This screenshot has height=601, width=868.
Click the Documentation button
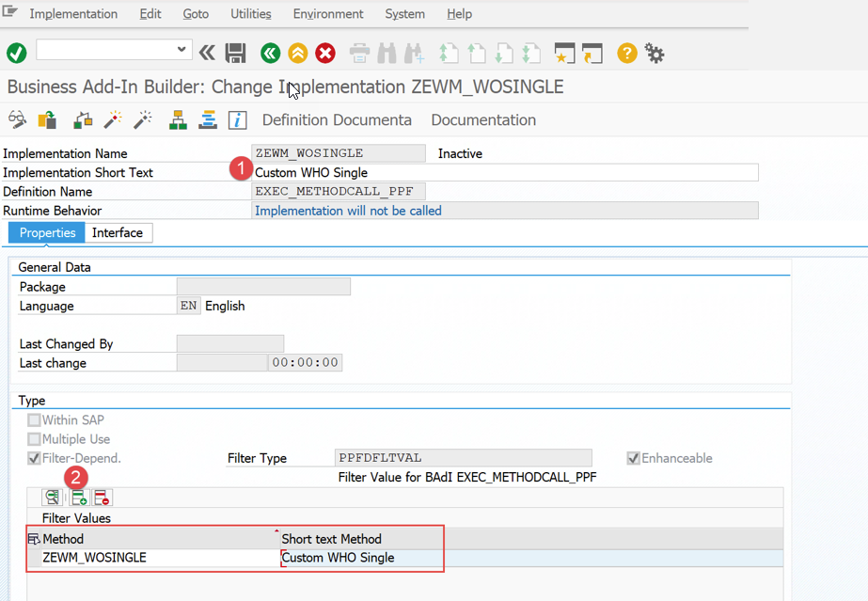(483, 120)
